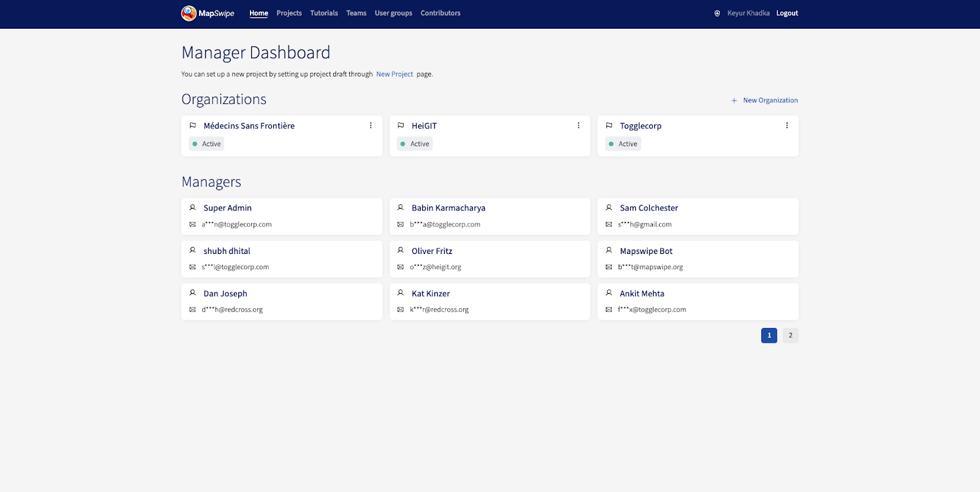This screenshot has width=980, height=492.
Task: Click the Active status badge on Togglecorp
Action: click(623, 144)
